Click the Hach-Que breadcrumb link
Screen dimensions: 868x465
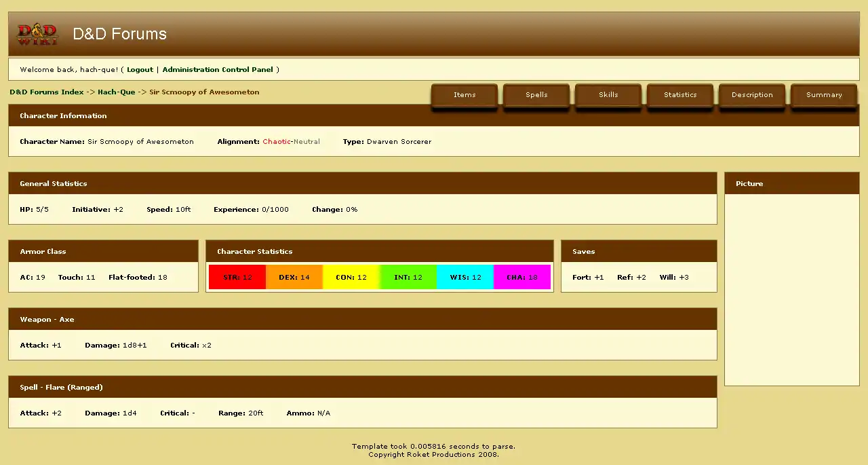click(116, 92)
